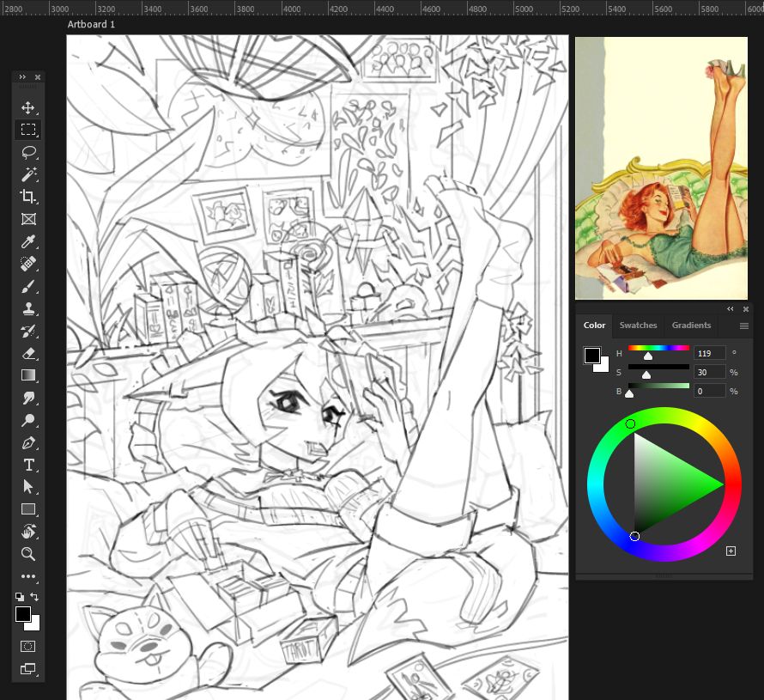Image resolution: width=764 pixels, height=700 pixels.
Task: Click the Saturation slider bar
Action: [x=658, y=367]
